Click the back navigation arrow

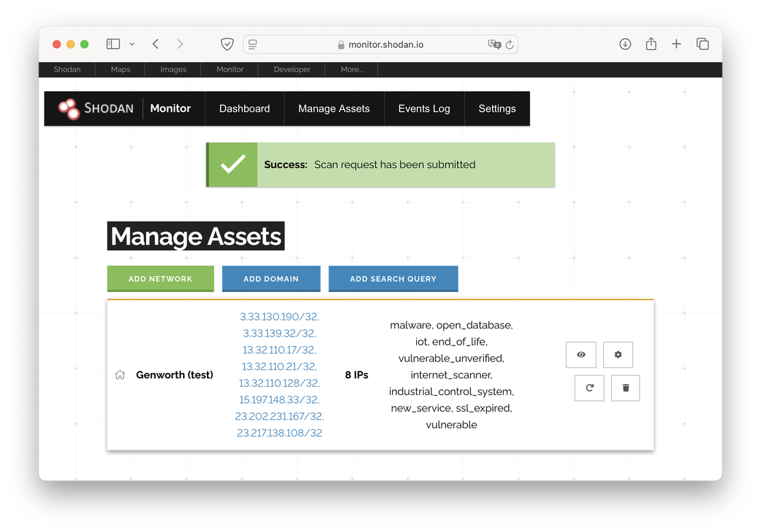click(x=155, y=43)
